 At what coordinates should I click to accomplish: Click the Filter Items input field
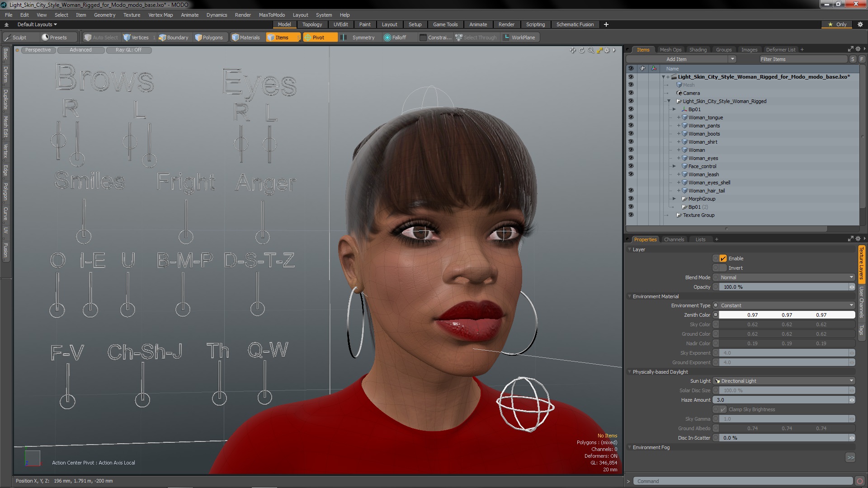803,59
